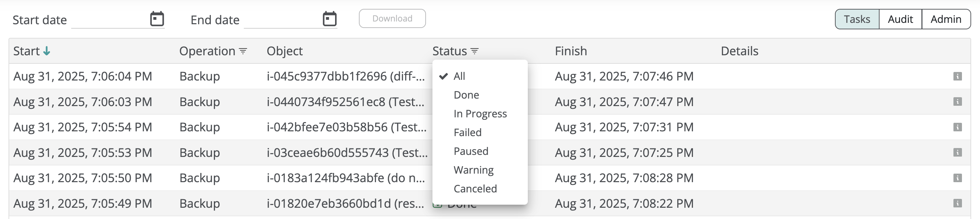Open the End date calendar picker
The width and height of the screenshot is (980, 219).
point(330,19)
